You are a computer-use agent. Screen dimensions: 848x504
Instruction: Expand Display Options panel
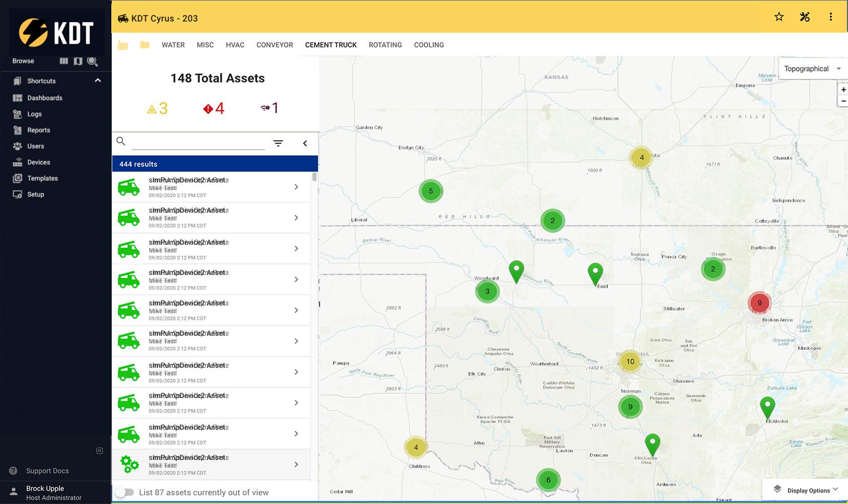pos(808,490)
